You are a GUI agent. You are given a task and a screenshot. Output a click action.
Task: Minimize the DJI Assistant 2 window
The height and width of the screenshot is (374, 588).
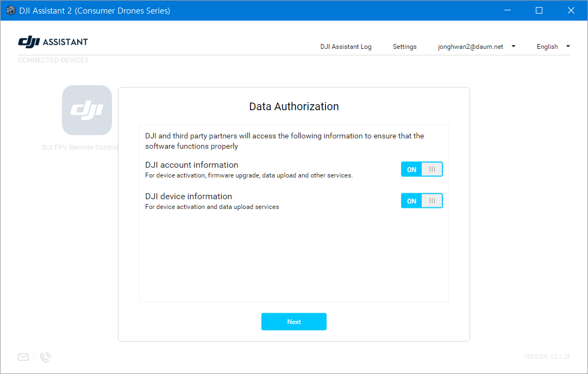(508, 10)
